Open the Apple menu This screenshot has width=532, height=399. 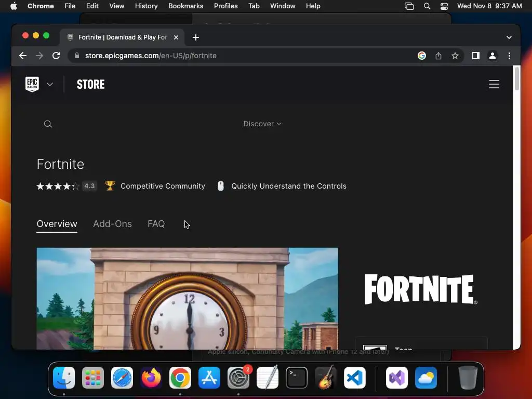click(14, 6)
